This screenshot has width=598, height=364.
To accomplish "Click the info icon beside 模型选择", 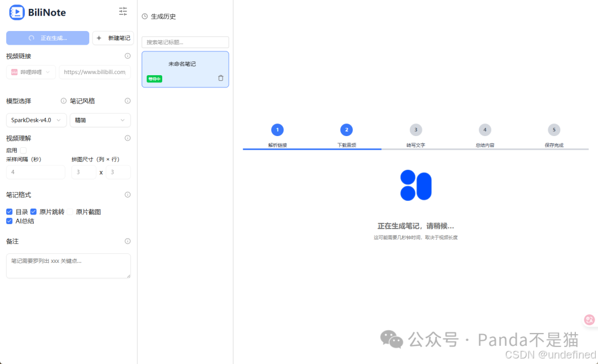I will coord(64,101).
